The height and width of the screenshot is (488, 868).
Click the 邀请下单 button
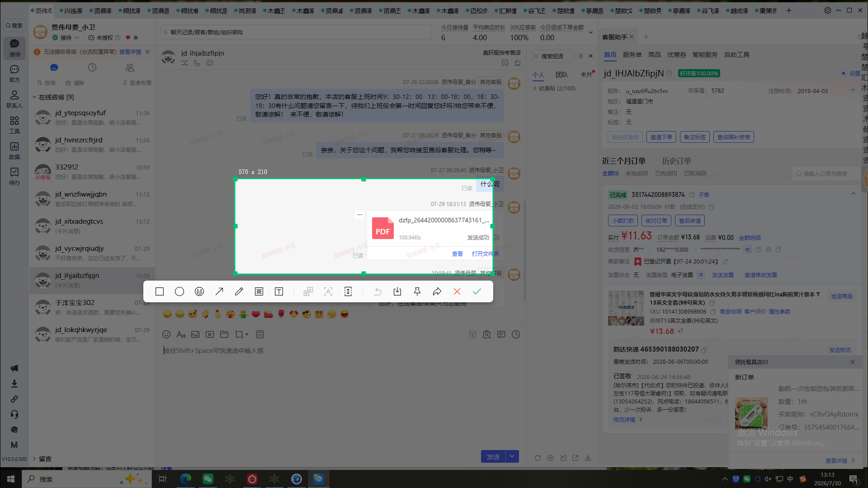(x=661, y=137)
